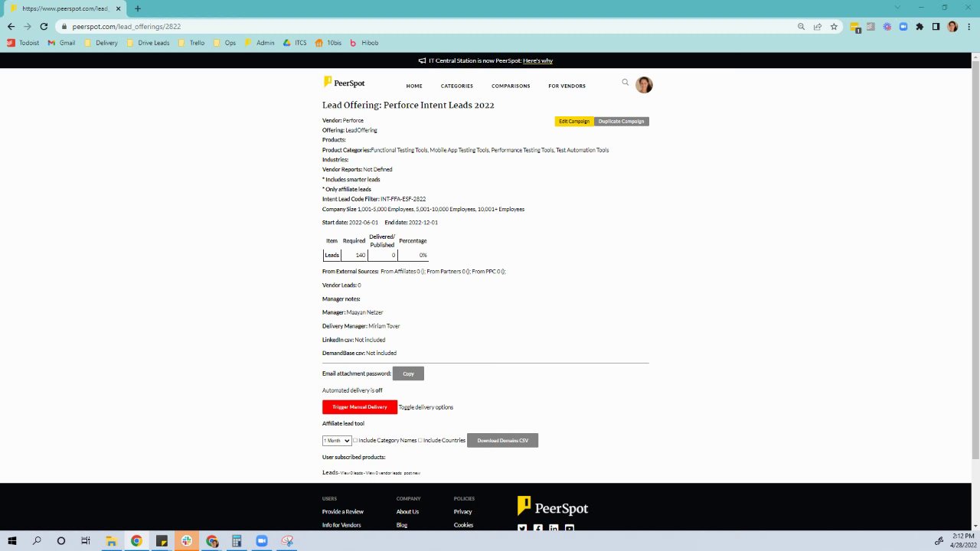The height and width of the screenshot is (551, 980).
Task: Click the browser back arrow
Action: coord(11,26)
